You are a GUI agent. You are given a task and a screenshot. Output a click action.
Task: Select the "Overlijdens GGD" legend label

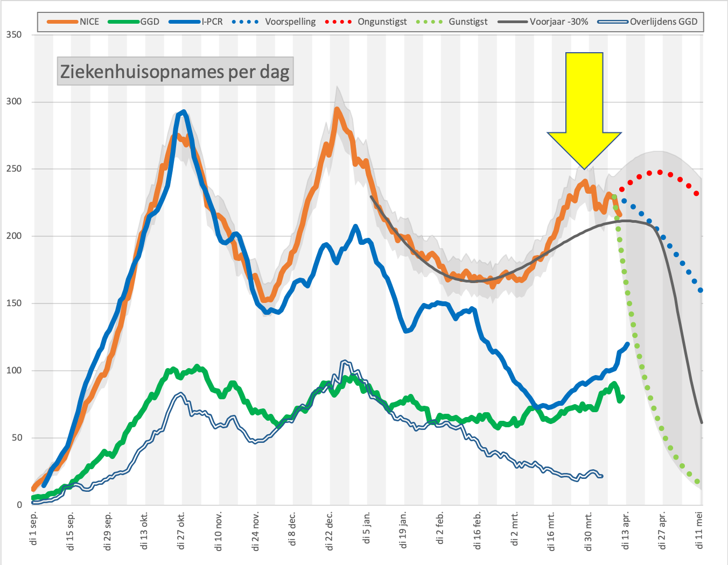(664, 22)
